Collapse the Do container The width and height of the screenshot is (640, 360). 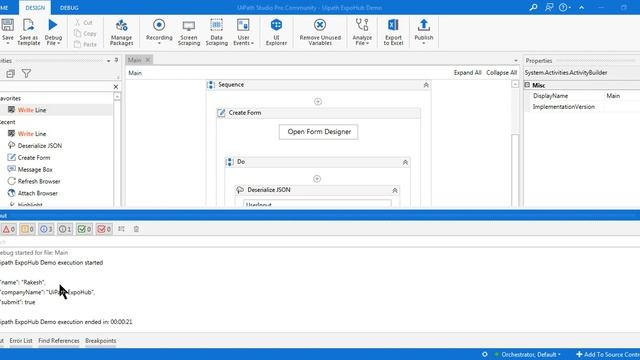point(405,162)
